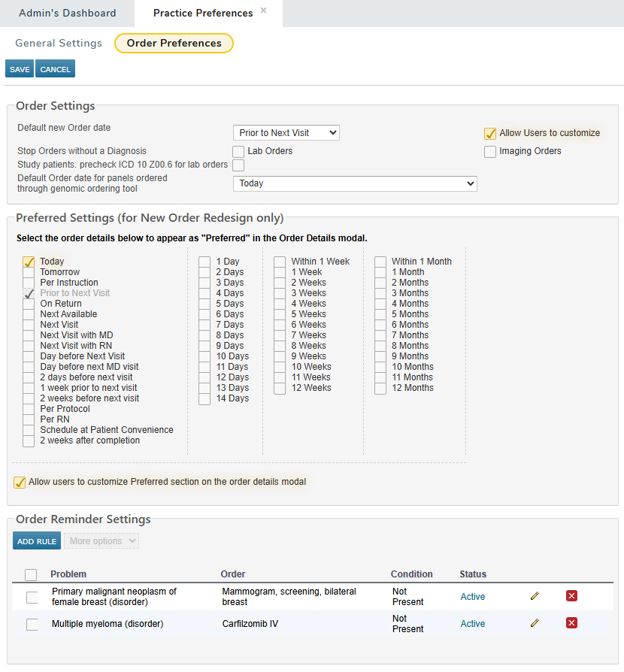The width and height of the screenshot is (624, 672).
Task: Check the precheck ICD 10 Z00.6 option
Action: coord(238,165)
